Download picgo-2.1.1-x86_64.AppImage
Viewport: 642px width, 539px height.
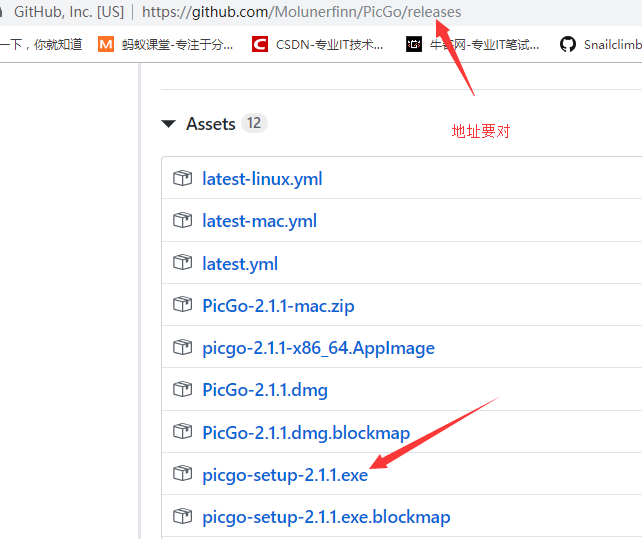click(319, 348)
